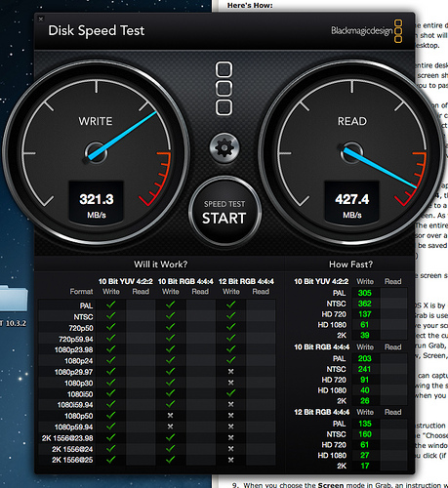Click the 305 PAL write value
Screen dimensions: 448x488
[x=365, y=293]
